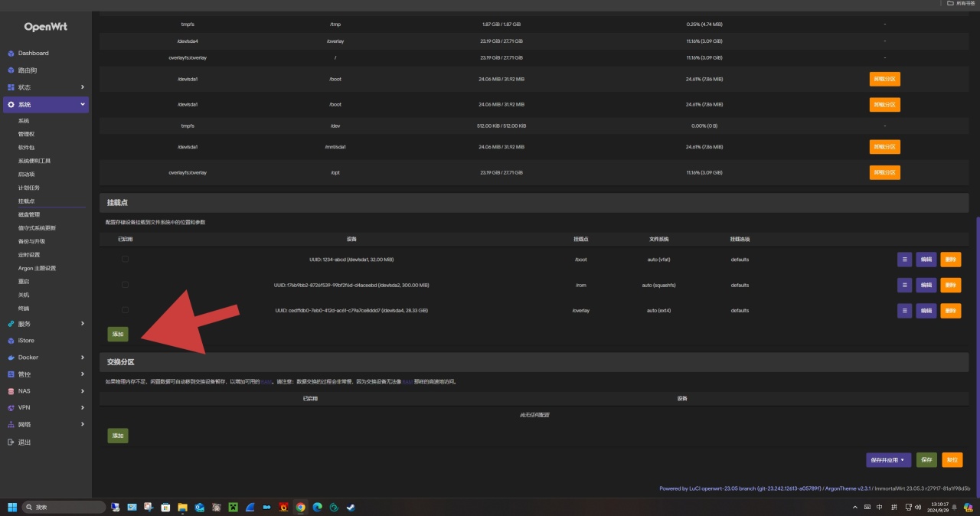Click 添加 button under 交换分区
The width and height of the screenshot is (980, 516).
point(118,436)
